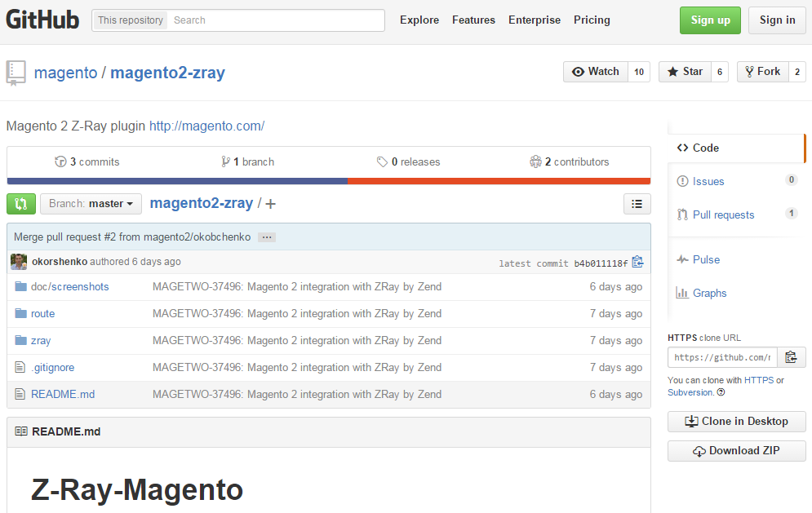The image size is (812, 513).
Task: Open the Explore menu item
Action: pos(419,20)
